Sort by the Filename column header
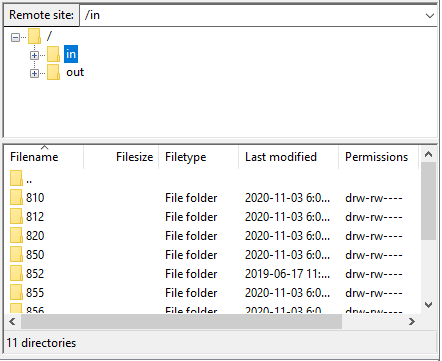 coord(44,157)
